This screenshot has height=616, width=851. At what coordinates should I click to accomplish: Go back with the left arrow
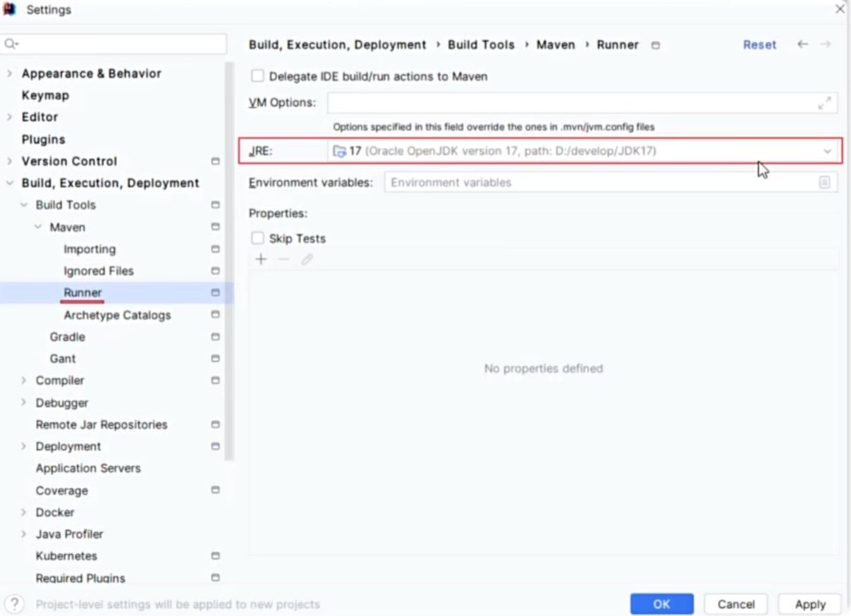pos(802,44)
